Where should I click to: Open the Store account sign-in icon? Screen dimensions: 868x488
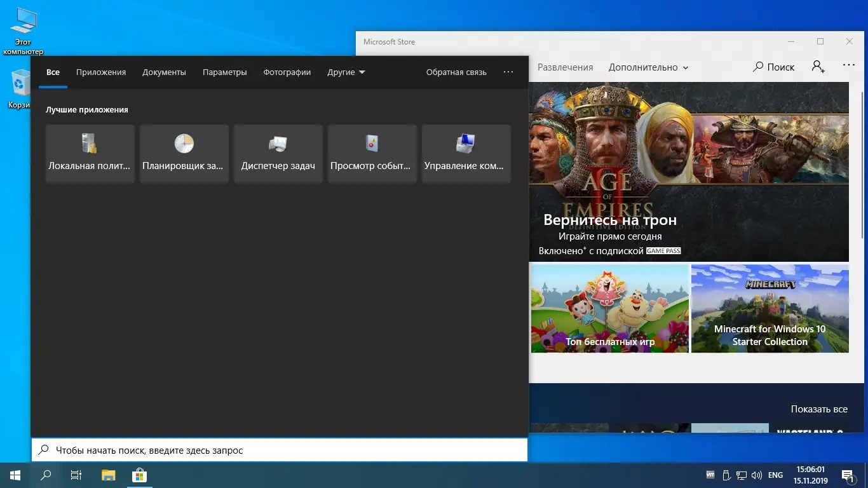[x=818, y=67]
